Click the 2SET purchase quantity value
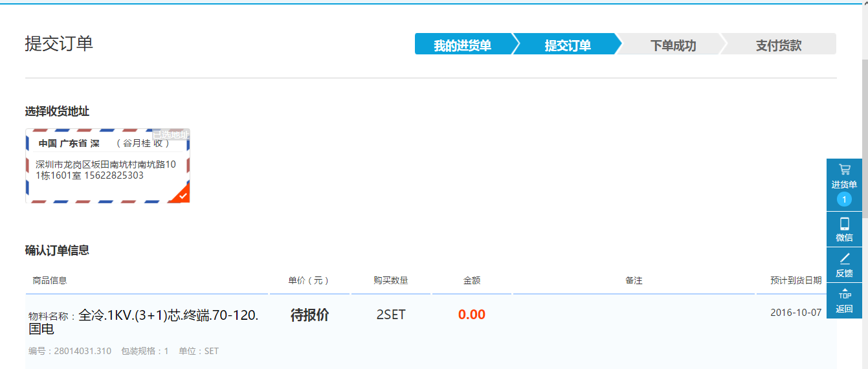The height and width of the screenshot is (369, 868). tap(390, 315)
